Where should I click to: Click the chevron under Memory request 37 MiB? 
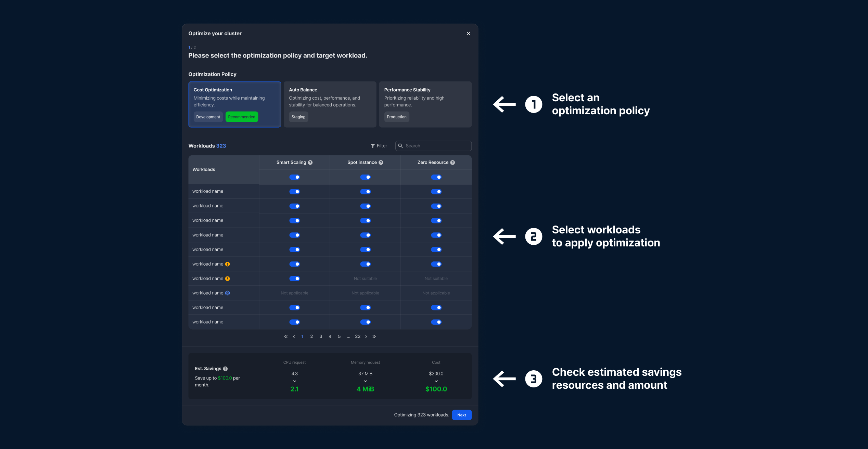[365, 381]
